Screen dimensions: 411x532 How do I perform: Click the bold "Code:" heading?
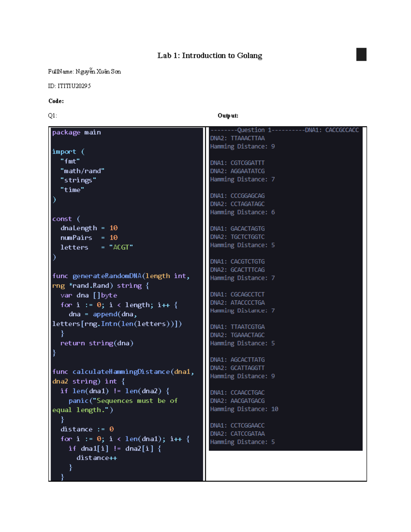pyautogui.click(x=56, y=101)
